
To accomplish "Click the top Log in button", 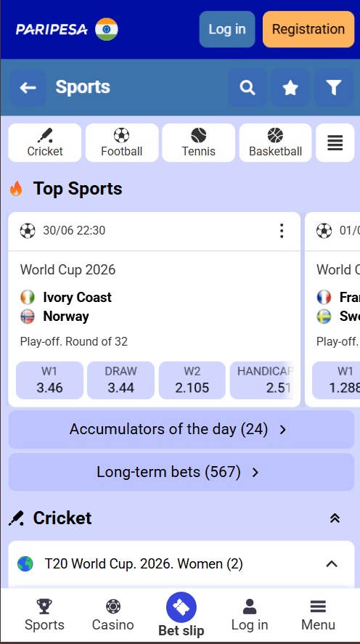I will pos(227,29).
